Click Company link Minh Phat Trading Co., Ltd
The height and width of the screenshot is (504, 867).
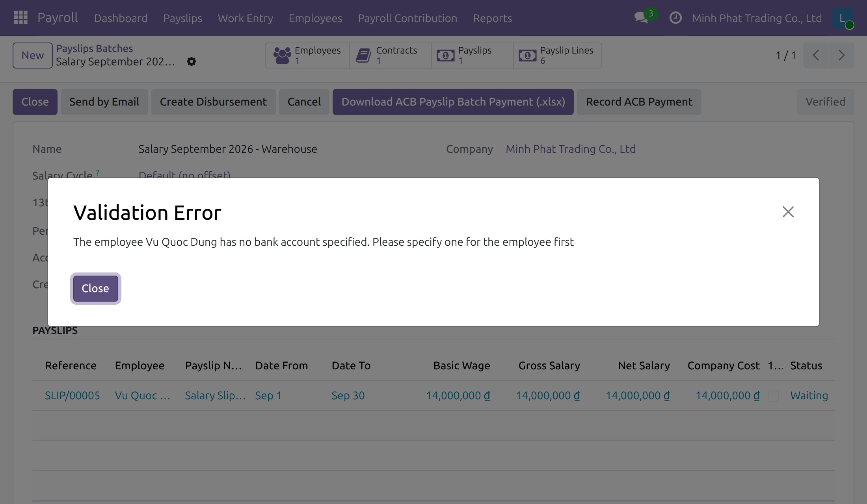point(570,149)
